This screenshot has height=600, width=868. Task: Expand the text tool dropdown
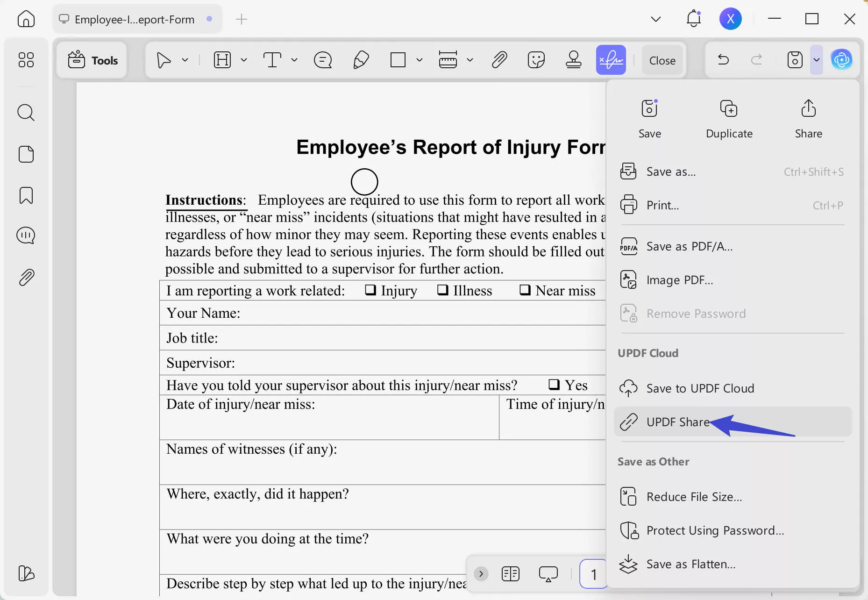click(293, 60)
